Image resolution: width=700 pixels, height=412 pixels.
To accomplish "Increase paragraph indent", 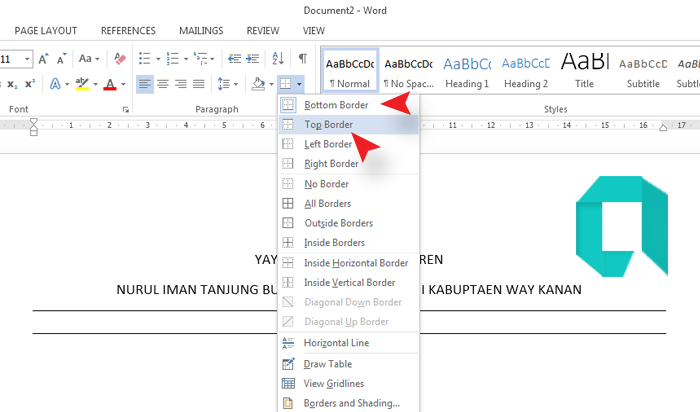I will coord(253,58).
